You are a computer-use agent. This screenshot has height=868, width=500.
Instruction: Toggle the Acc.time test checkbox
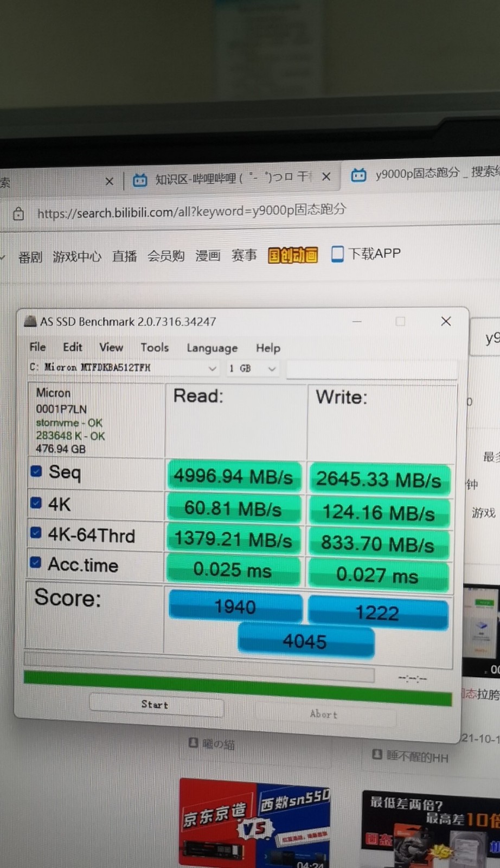(x=36, y=563)
